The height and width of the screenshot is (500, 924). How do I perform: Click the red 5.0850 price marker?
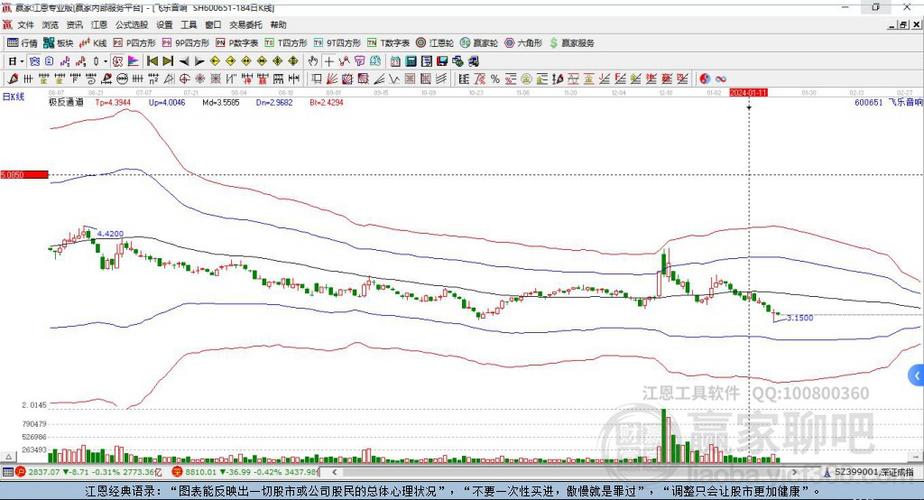point(24,175)
